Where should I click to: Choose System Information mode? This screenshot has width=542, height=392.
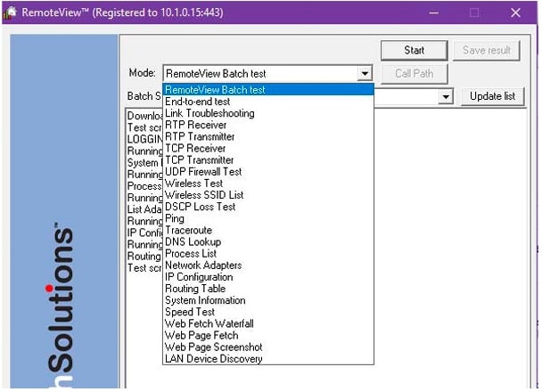tap(268, 300)
